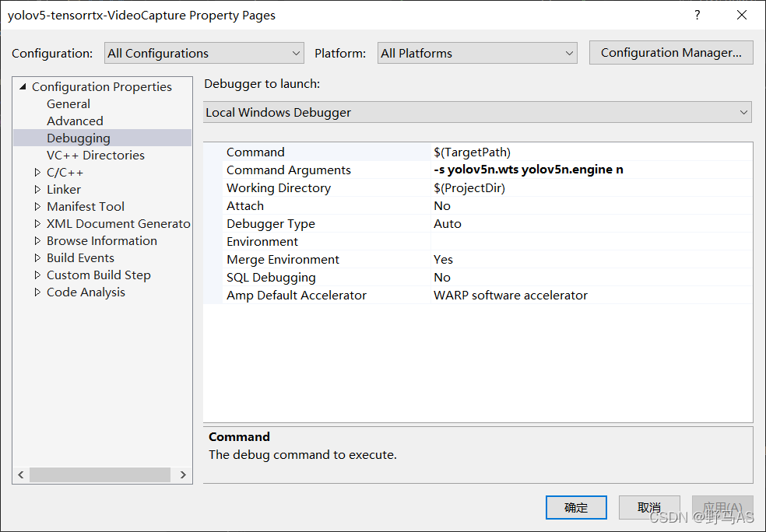Open the Platform dropdown
766x532 pixels.
pyautogui.click(x=477, y=54)
